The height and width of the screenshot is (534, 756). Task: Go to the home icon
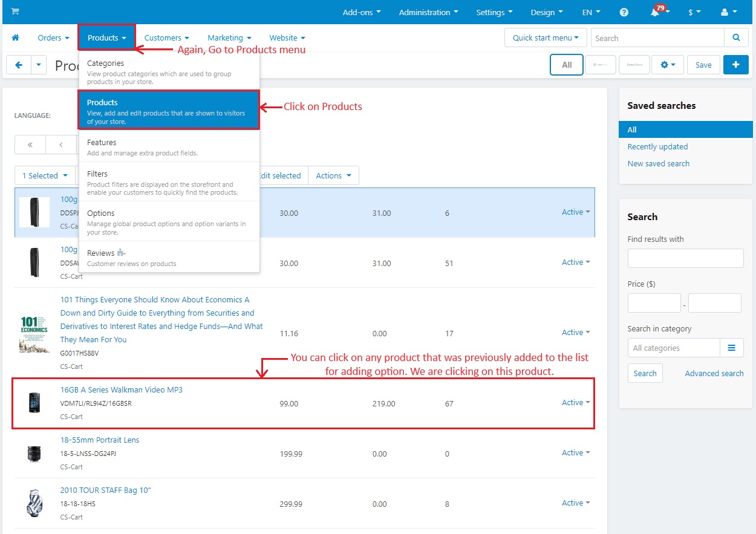16,37
